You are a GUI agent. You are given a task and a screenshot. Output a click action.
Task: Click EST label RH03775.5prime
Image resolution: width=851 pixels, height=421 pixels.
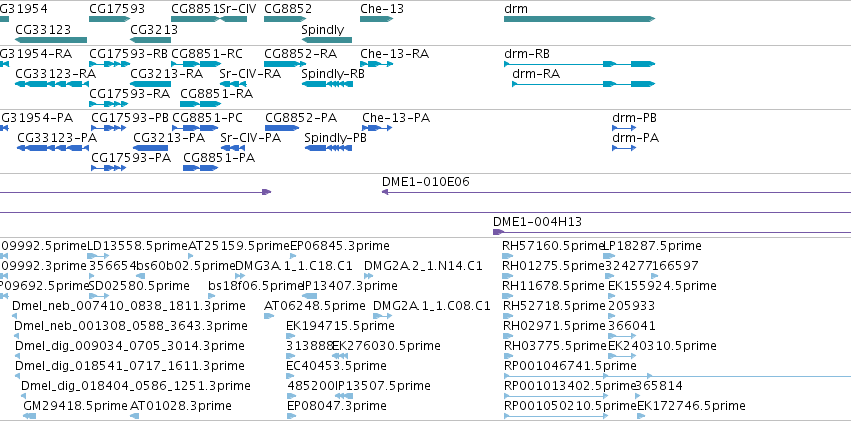tap(555, 346)
